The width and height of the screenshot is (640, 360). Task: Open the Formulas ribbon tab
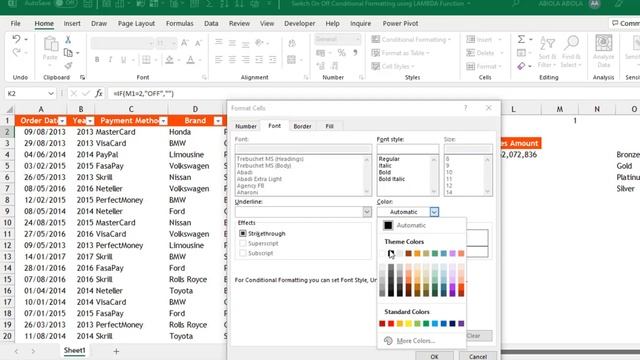pyautogui.click(x=180, y=24)
